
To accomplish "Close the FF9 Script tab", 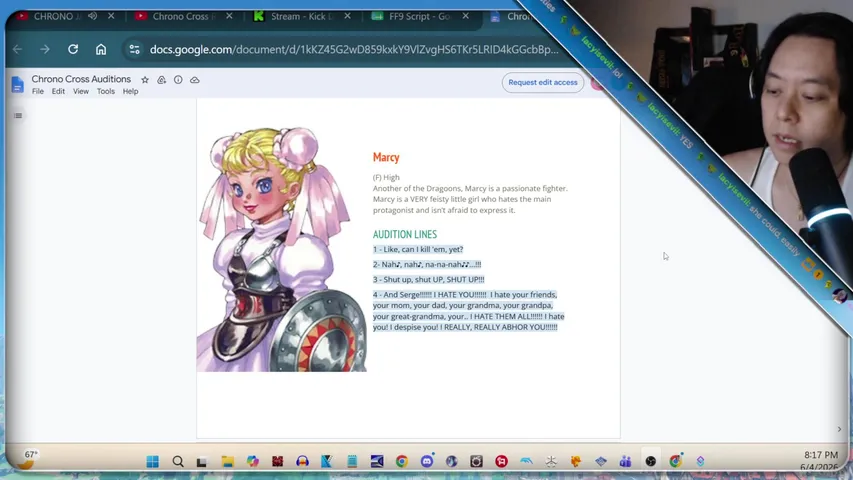I will [465, 16].
